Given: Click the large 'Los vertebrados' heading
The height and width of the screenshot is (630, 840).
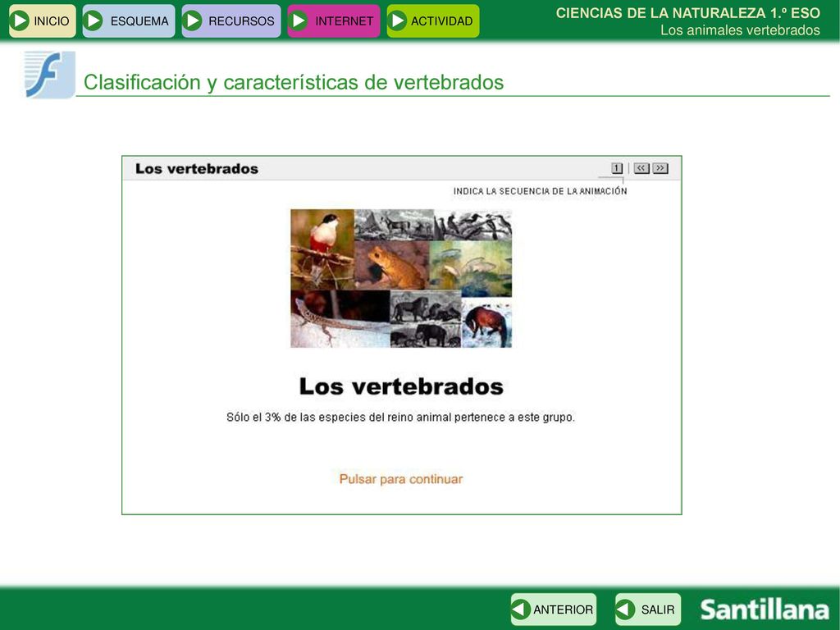Looking at the screenshot, I should [401, 386].
